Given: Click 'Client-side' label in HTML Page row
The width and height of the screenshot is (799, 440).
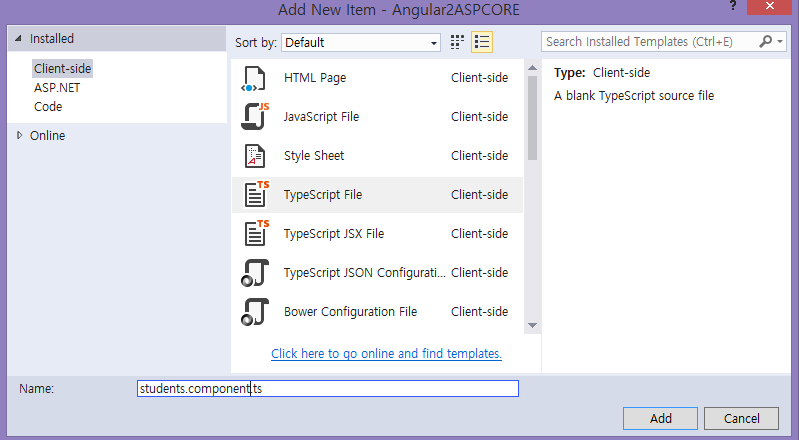Looking at the screenshot, I should [480, 77].
